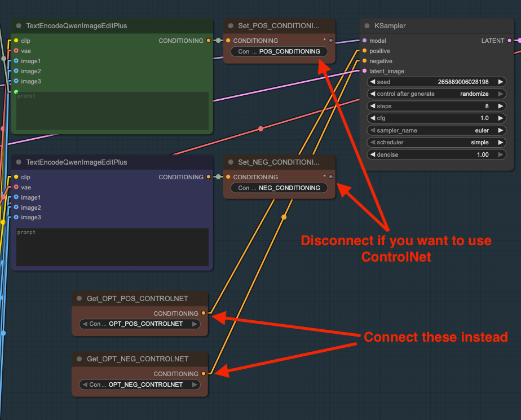The width and height of the screenshot is (521, 420).
Task: Click the LATENT output port on KSampler
Action: coord(510,41)
